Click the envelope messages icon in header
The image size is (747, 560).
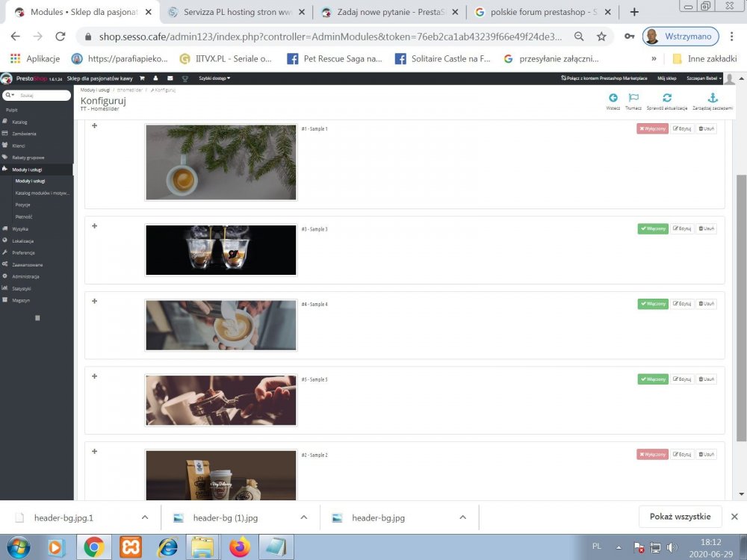point(170,78)
